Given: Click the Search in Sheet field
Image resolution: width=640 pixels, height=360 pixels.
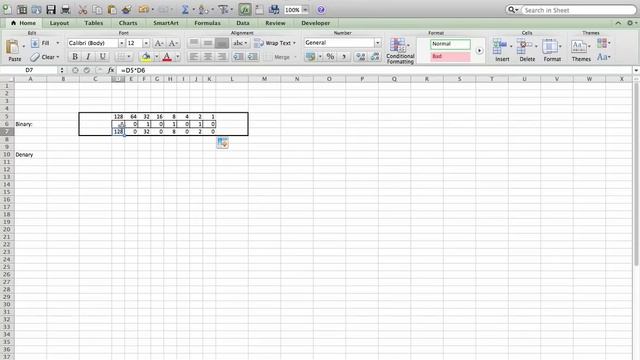Looking at the screenshot, I should point(578,10).
